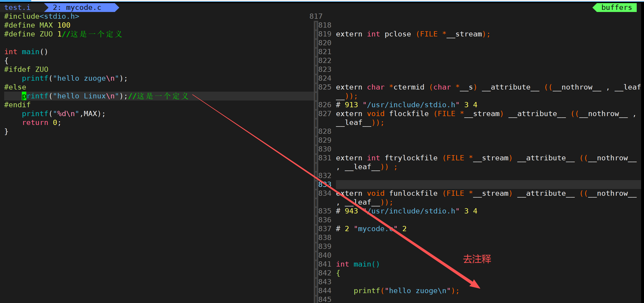
Task: Click 'int main()' in left pane
Action: click(26, 52)
